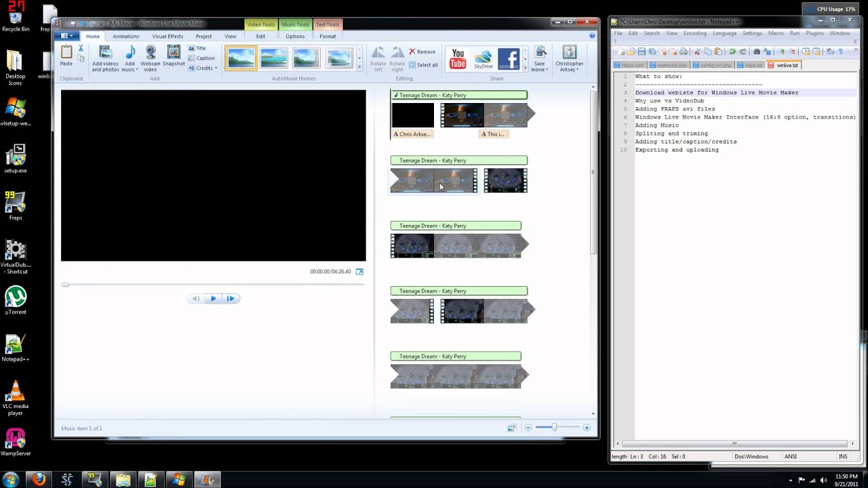Select the black title clip in storyboard
The height and width of the screenshot is (488, 868).
pos(412,115)
